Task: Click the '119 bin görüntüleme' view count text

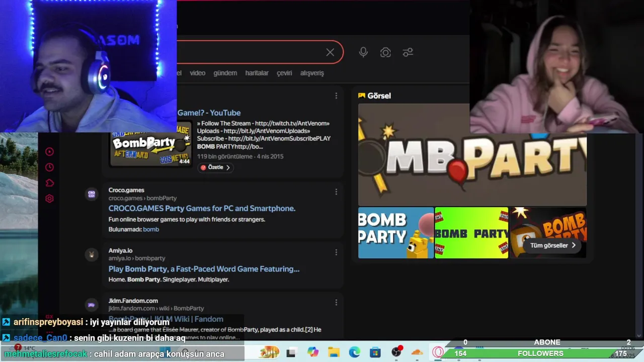Action: pyautogui.click(x=225, y=156)
